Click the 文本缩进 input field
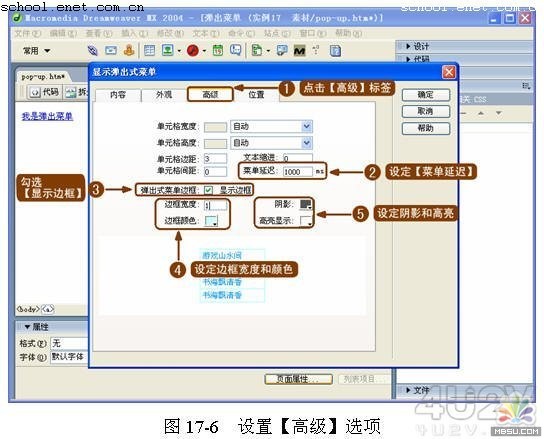Screen dimensions: 544x439 tap(298, 158)
